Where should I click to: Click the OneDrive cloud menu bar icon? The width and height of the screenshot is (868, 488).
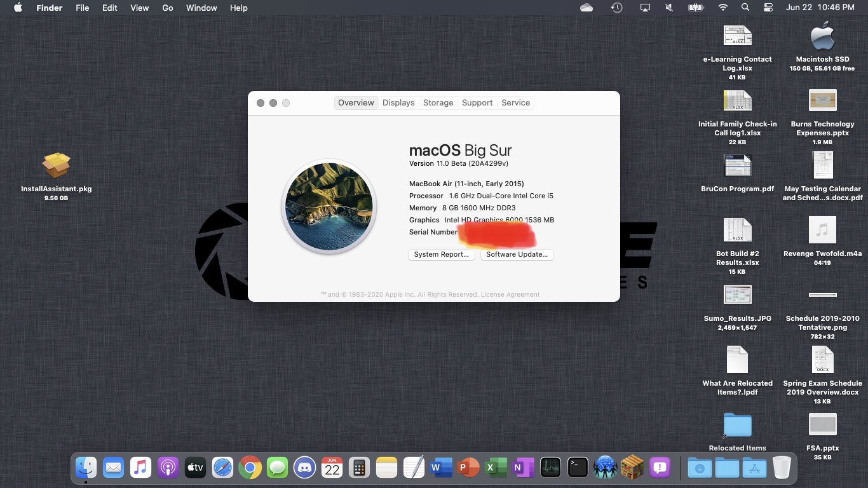click(587, 8)
